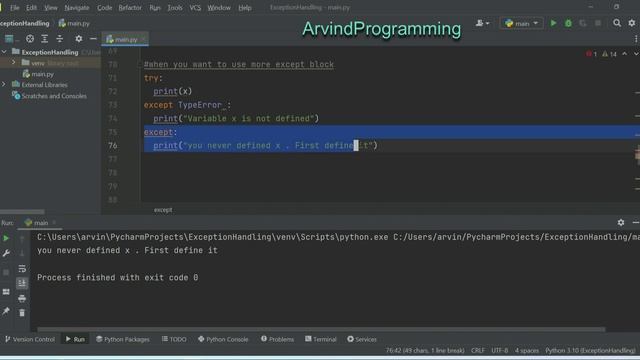This screenshot has height=360, width=640.
Task: Open the Window menu
Action: [x=219, y=7]
